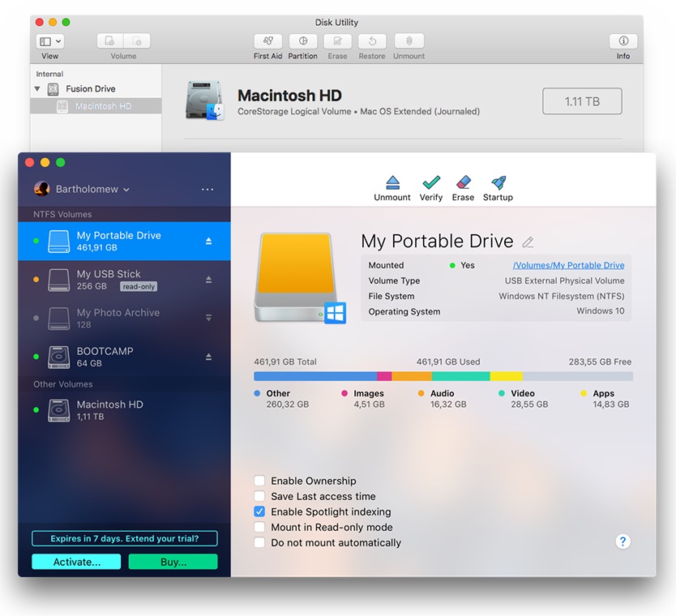Click Restore in Disk Utility toolbar

pyautogui.click(x=373, y=41)
